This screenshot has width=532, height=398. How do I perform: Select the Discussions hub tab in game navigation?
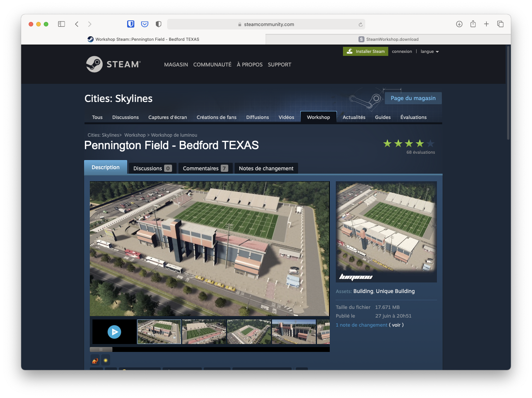[x=126, y=117]
